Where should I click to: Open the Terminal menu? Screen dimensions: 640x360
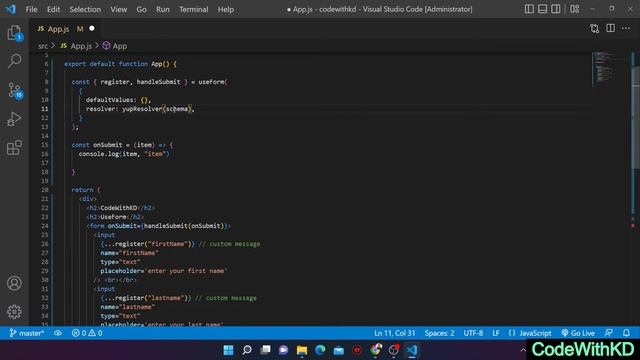193,9
